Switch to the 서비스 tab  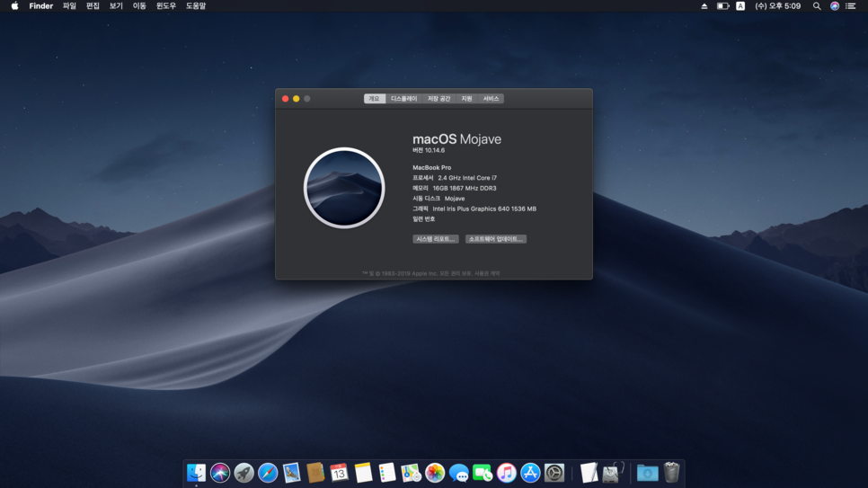[x=491, y=99]
